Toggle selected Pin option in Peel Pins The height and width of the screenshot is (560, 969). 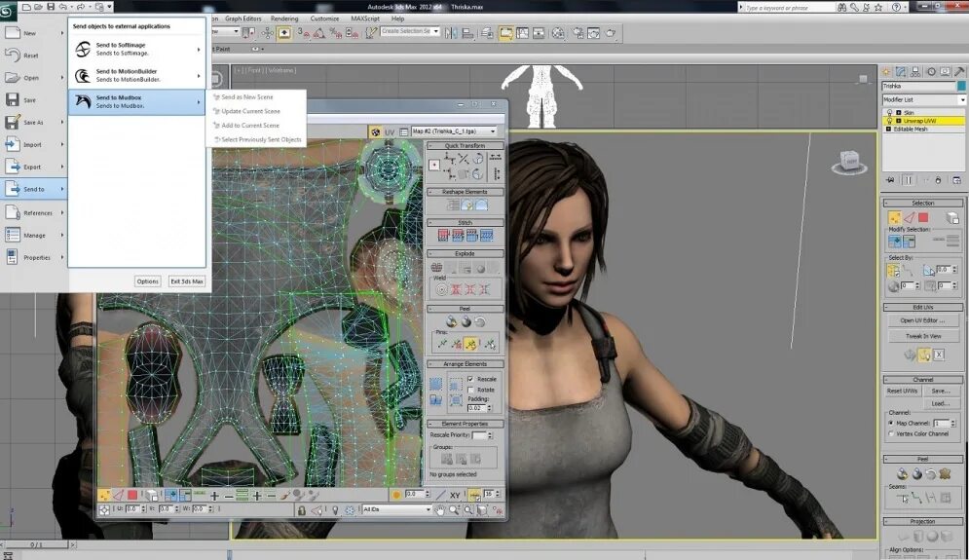coord(471,344)
